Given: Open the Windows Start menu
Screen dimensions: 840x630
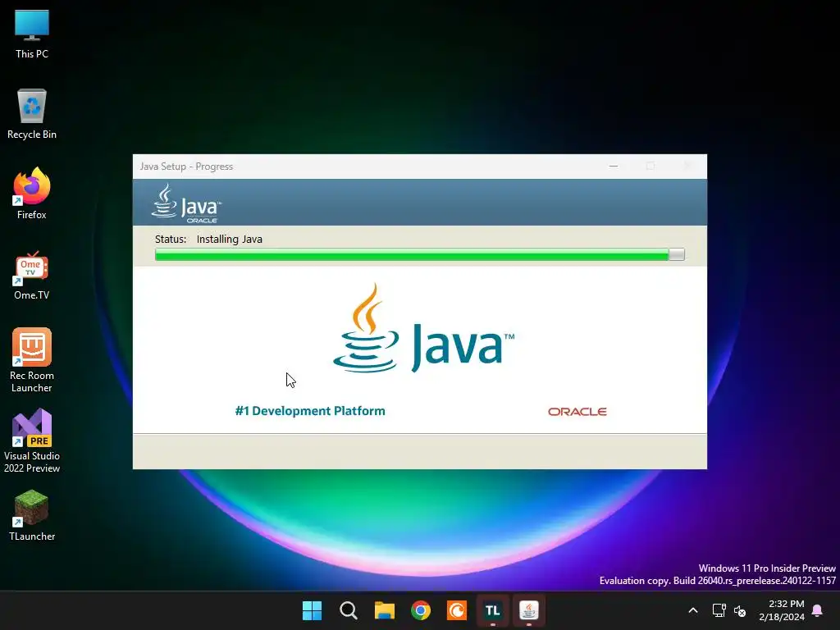Looking at the screenshot, I should [312, 610].
